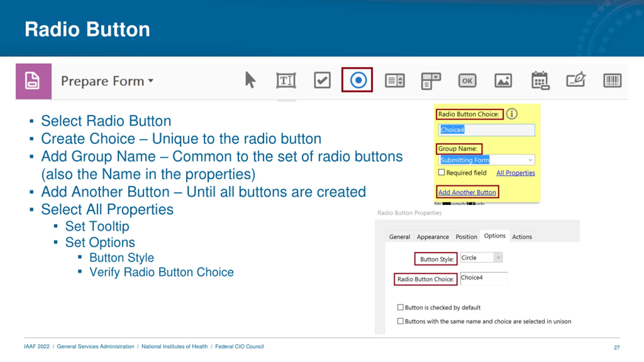Enable Button is checked by default
The width and height of the screenshot is (644, 362).
pos(400,307)
